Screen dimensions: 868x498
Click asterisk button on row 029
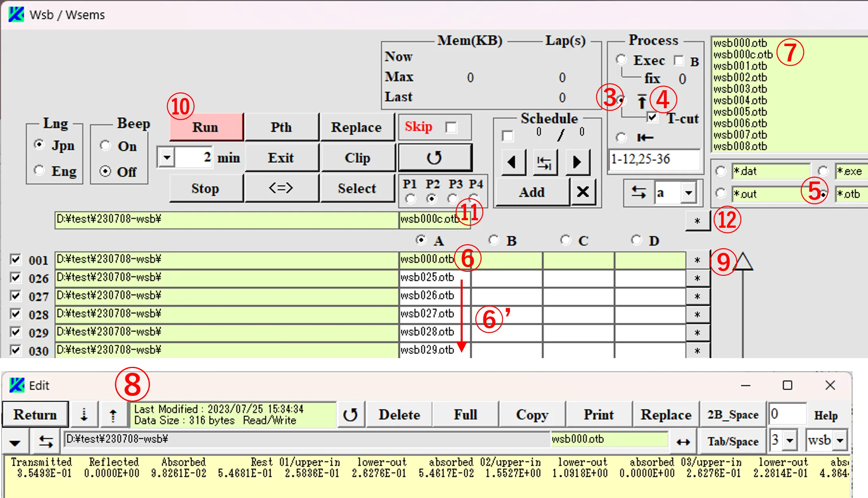(x=697, y=333)
